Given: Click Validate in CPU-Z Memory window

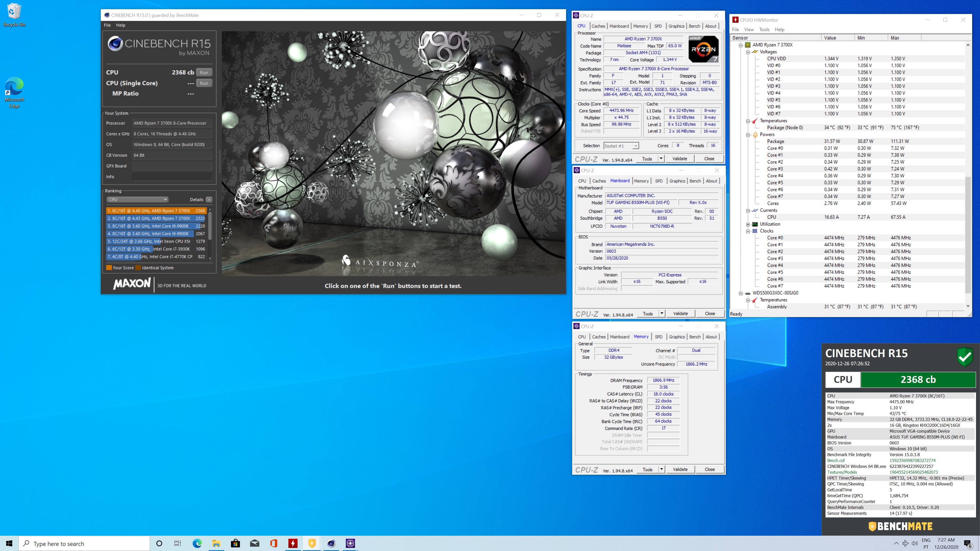Looking at the screenshot, I should click(680, 469).
